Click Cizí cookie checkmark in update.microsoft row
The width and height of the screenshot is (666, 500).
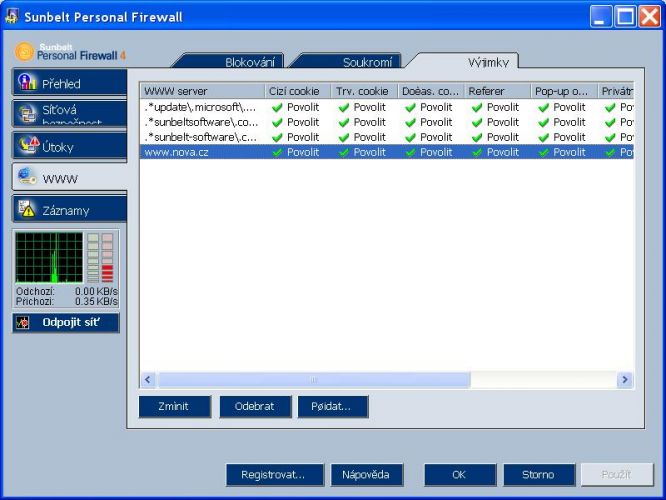click(x=277, y=107)
